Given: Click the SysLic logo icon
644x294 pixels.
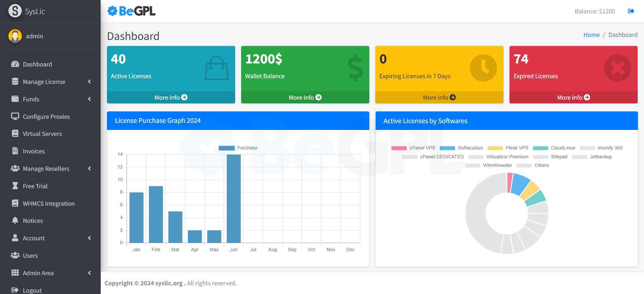Looking at the screenshot, I should pyautogui.click(x=15, y=11).
